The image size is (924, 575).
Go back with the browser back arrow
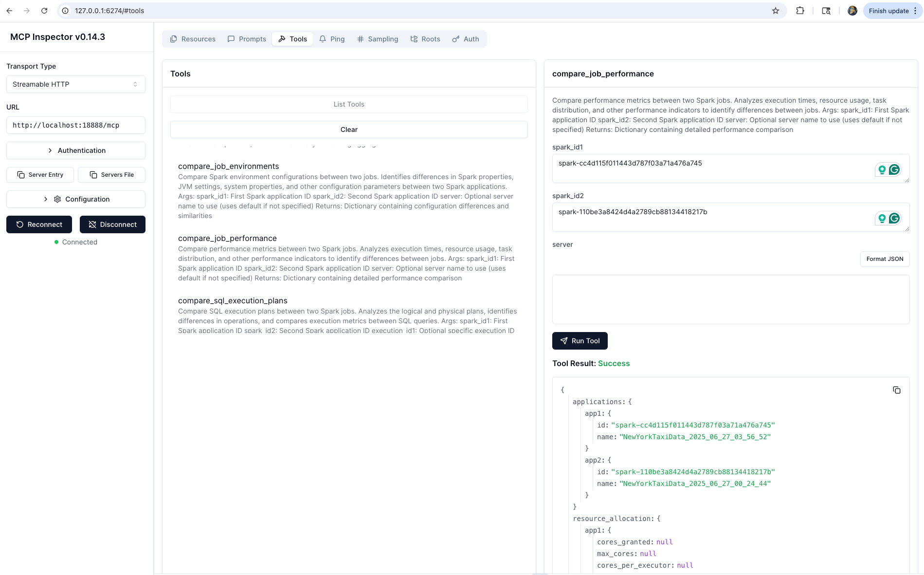[x=9, y=11]
